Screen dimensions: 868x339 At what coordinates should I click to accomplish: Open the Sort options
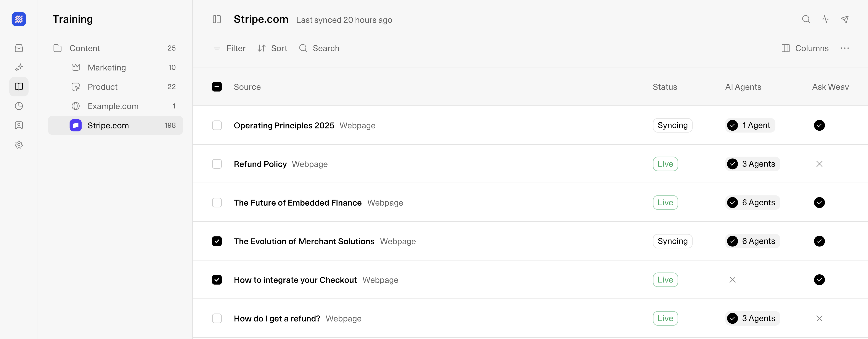pos(272,48)
